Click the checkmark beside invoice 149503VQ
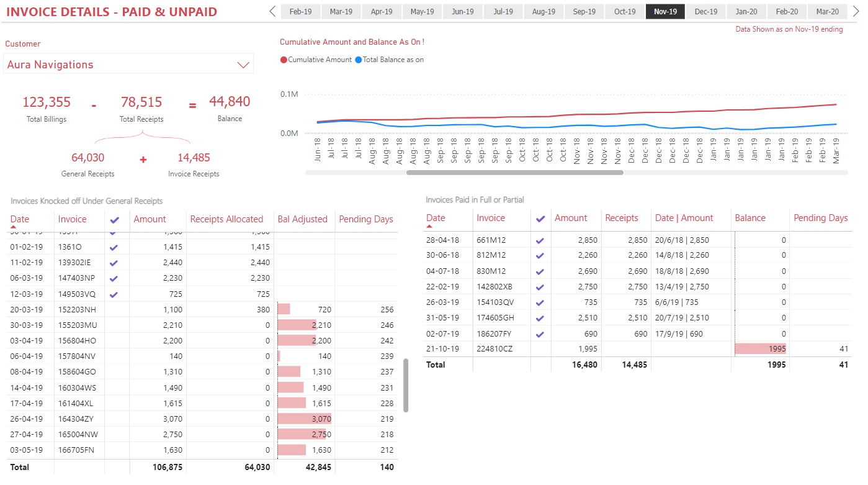The height and width of the screenshot is (485, 868). pos(114,294)
